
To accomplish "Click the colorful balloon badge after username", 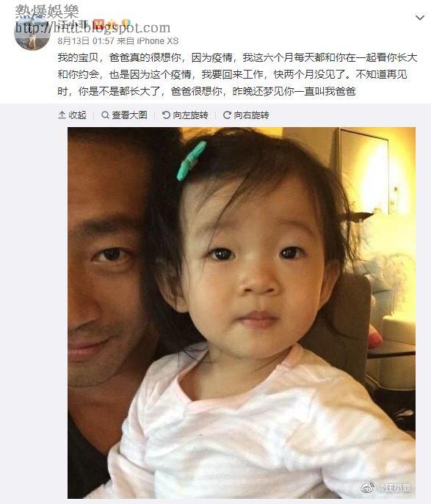I will (x=126, y=24).
